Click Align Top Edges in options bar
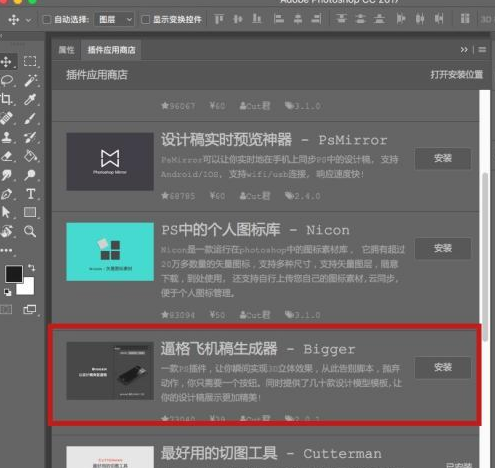This screenshot has width=495, height=468. coord(219,19)
